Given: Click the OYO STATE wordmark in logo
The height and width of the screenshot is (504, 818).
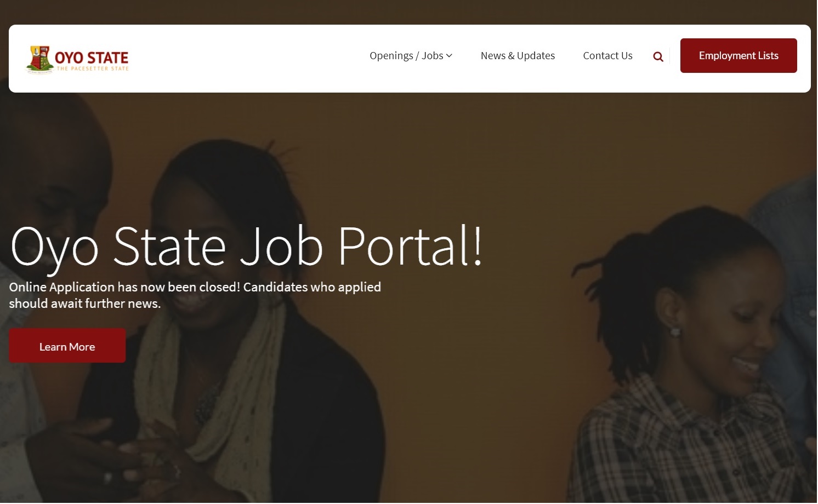Looking at the screenshot, I should click(x=92, y=58).
